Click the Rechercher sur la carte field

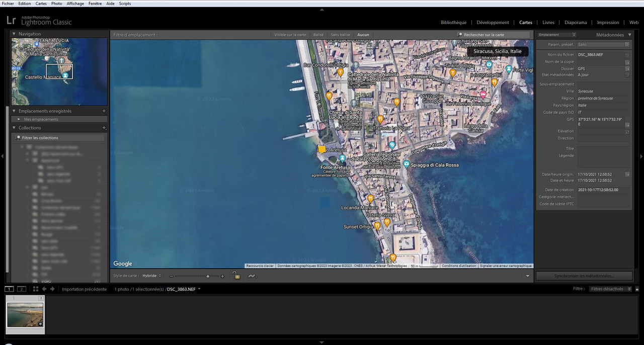[493, 35]
